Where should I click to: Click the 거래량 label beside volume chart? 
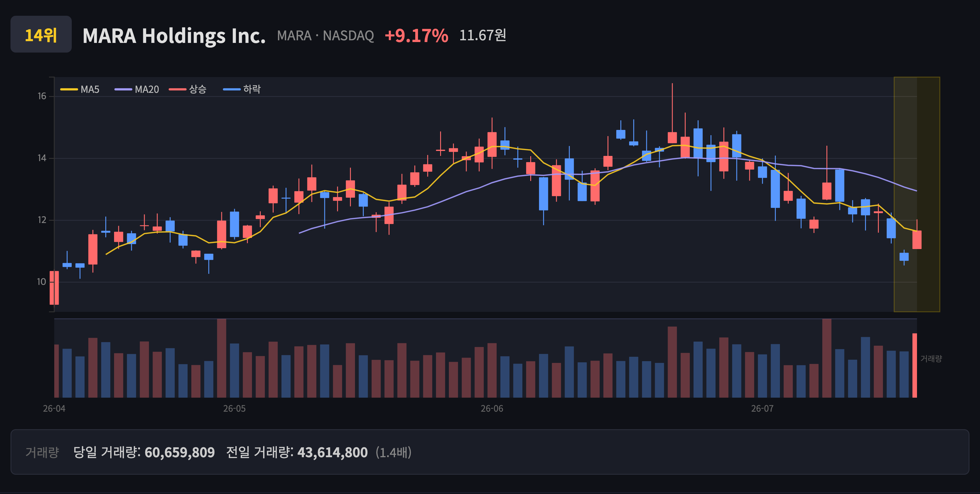(x=931, y=359)
